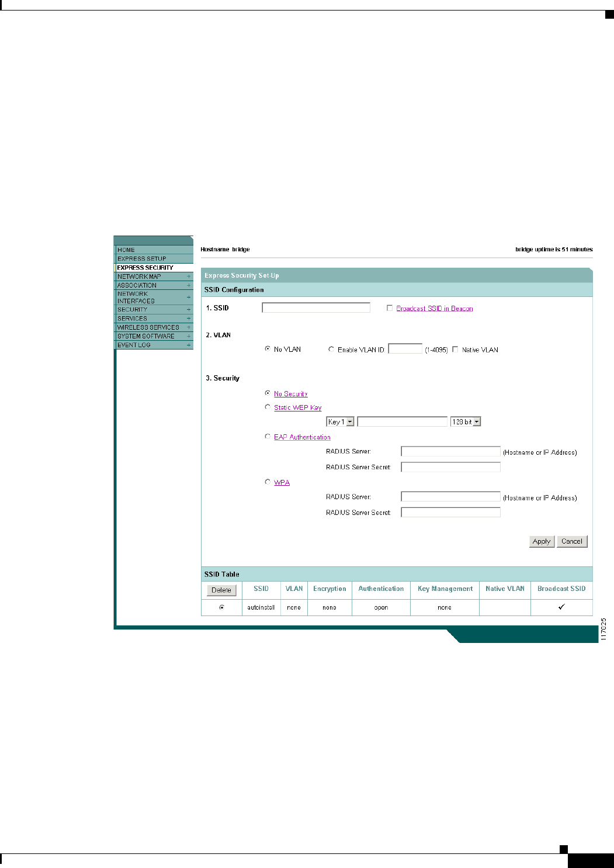The width and height of the screenshot is (614, 868).
Task: Expand SERVICES plus sign
Action: (x=189, y=319)
